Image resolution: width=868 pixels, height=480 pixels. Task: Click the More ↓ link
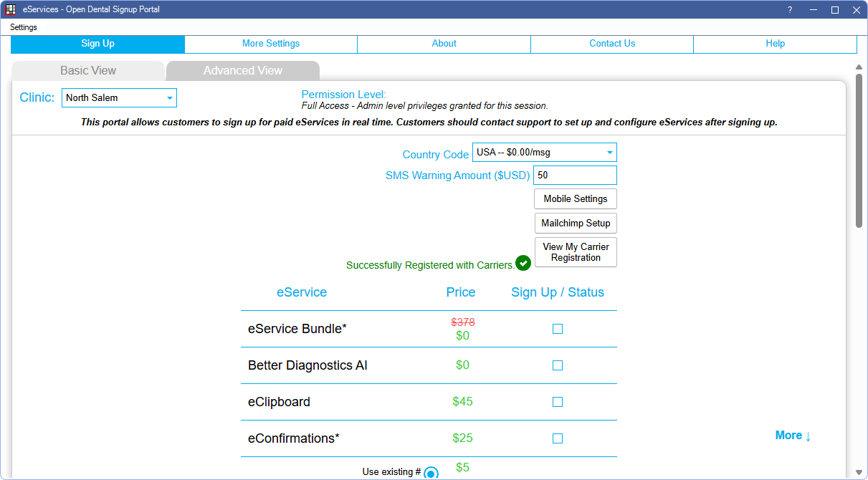coord(793,436)
